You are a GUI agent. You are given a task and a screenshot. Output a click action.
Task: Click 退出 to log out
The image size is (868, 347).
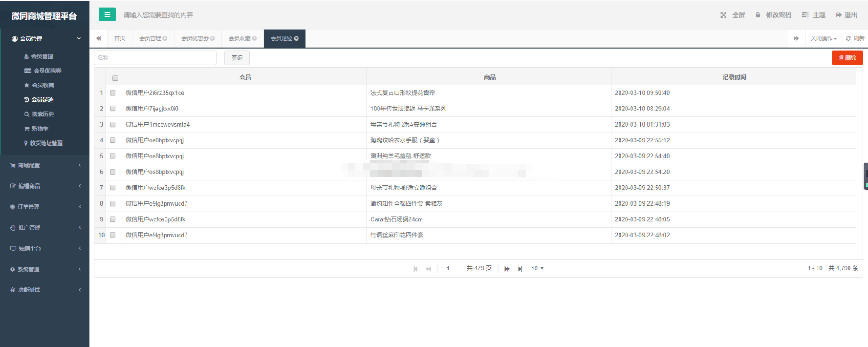[x=846, y=15]
